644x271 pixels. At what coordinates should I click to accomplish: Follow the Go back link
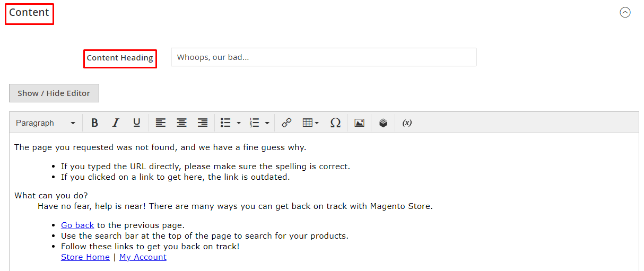[77, 225]
